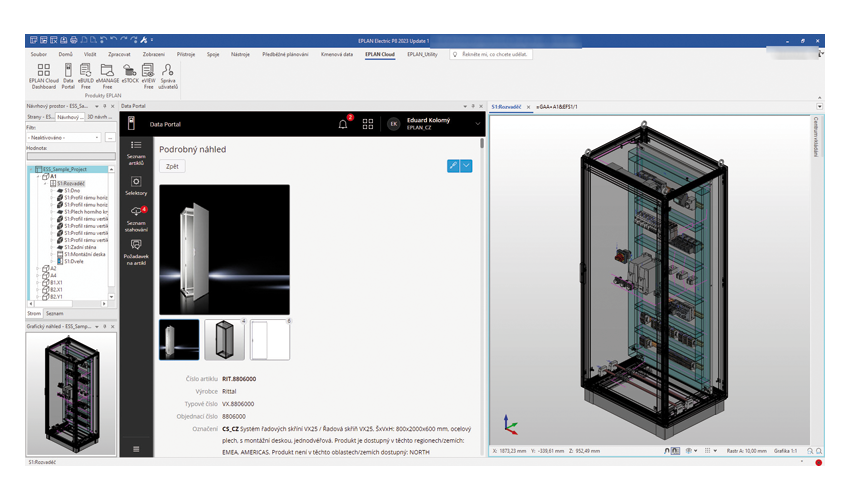Expand the user account menu chevron
850x500 pixels.
[x=478, y=124]
